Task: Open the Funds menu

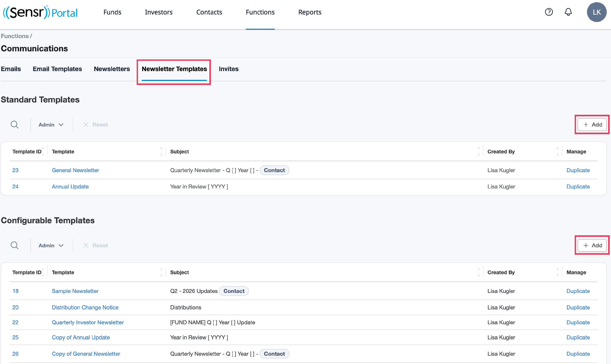Action: click(x=112, y=12)
